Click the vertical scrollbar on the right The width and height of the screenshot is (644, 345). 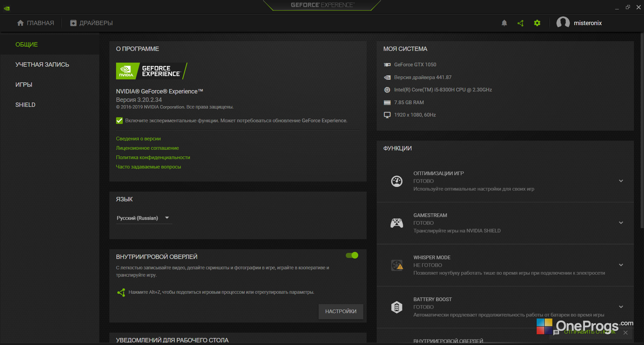pyautogui.click(x=642, y=131)
